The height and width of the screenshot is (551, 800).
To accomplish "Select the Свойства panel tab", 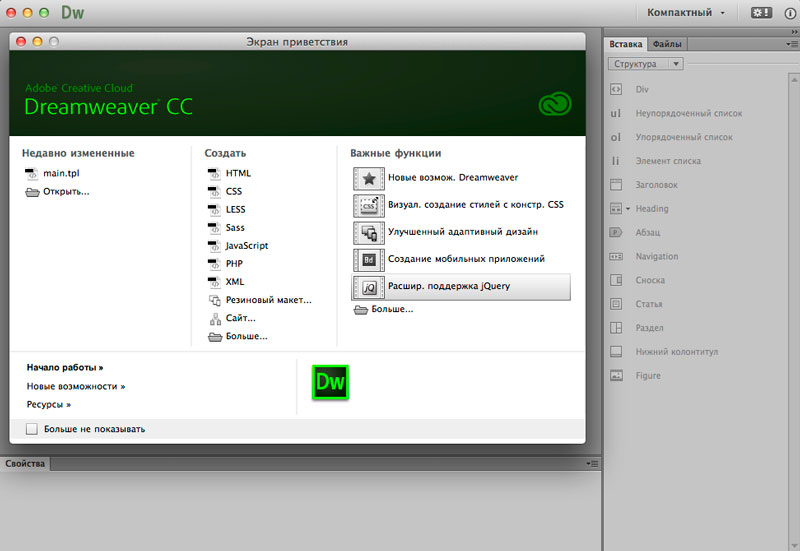I will point(25,464).
